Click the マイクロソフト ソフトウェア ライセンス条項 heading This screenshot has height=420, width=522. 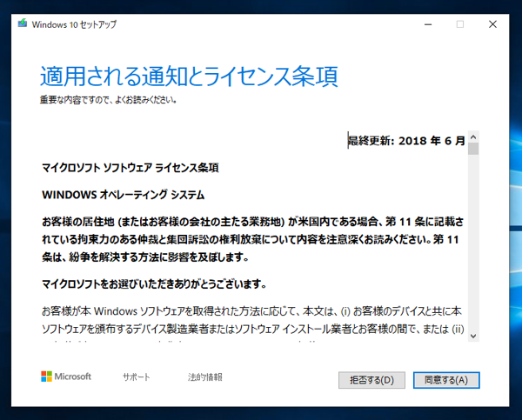[130, 168]
